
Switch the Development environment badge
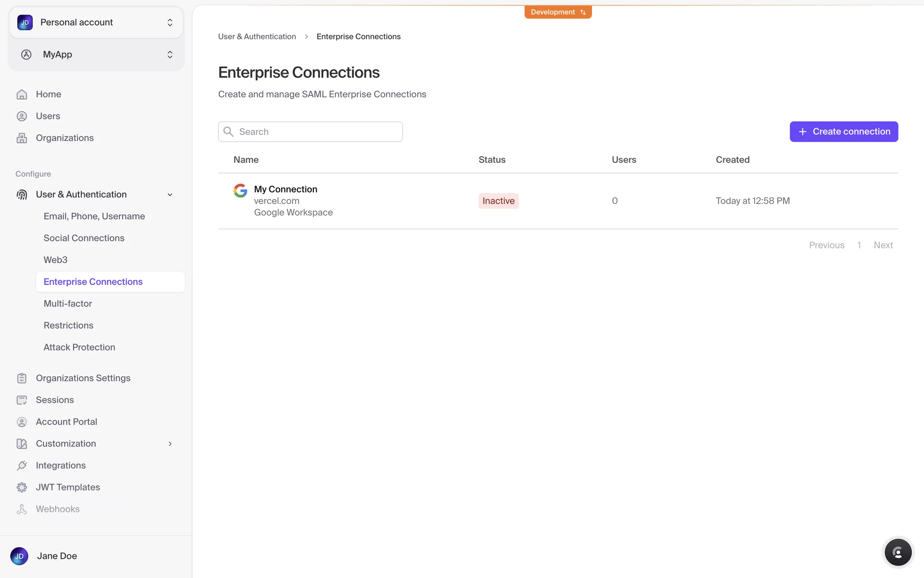coord(558,12)
